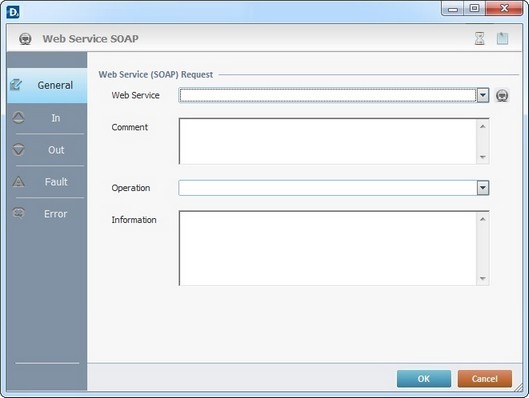Open the In tab
This screenshot has height=398, width=529.
click(x=47, y=118)
